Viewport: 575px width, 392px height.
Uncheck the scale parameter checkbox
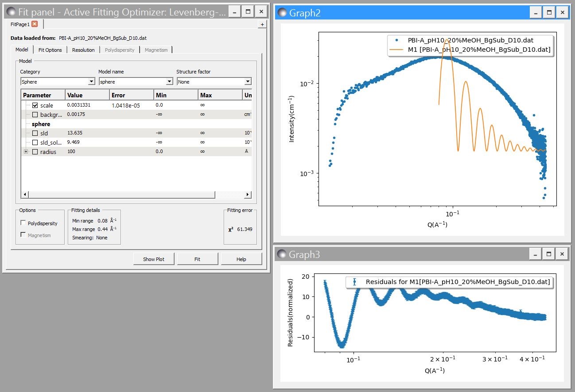35,105
